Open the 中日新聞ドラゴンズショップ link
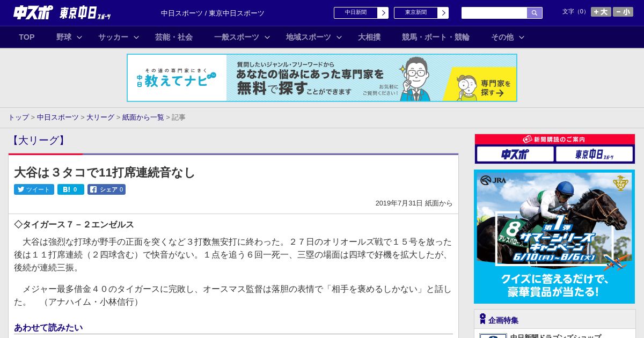The image size is (644, 338). [x=555, y=336]
